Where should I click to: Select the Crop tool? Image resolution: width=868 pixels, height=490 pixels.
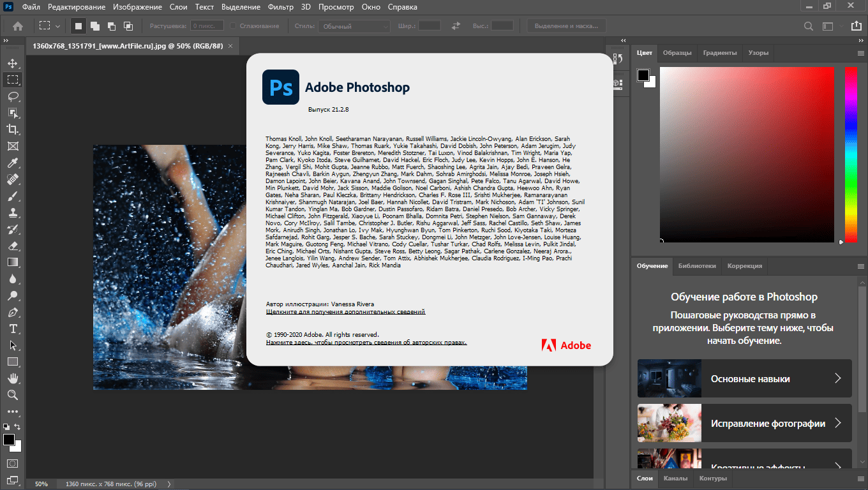coord(13,130)
